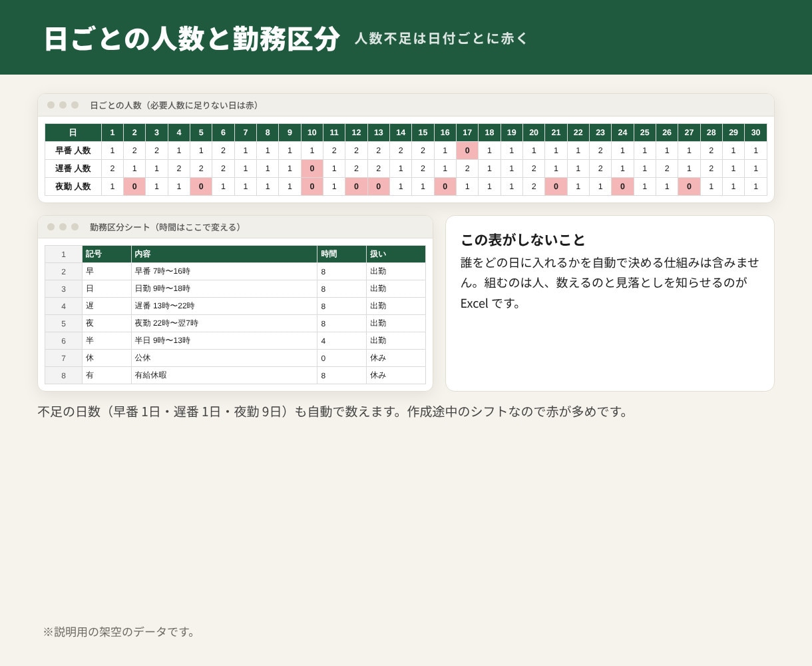This screenshot has width=812, height=666.
Task: Click 遅番 count under day 1
Action: pos(112,168)
